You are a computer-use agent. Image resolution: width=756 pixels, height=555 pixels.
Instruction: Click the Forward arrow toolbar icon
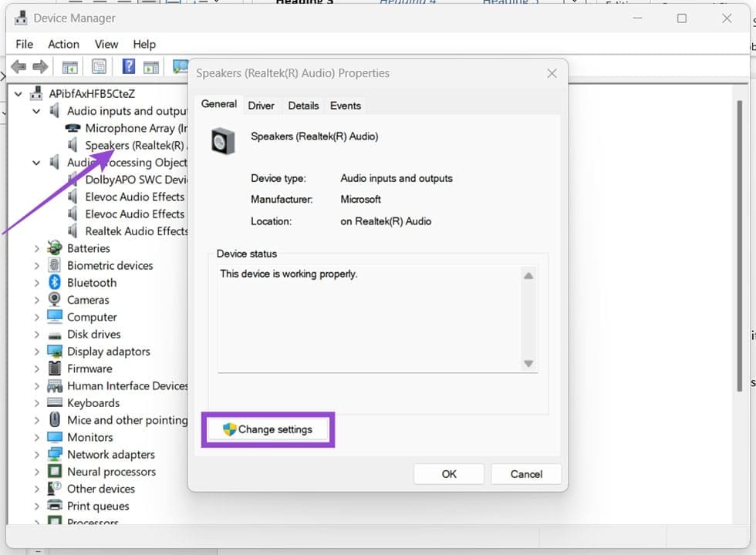point(40,67)
